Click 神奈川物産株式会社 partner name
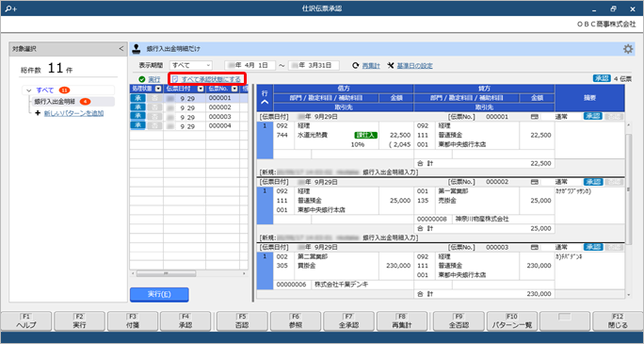The height and width of the screenshot is (344, 644). click(482, 219)
